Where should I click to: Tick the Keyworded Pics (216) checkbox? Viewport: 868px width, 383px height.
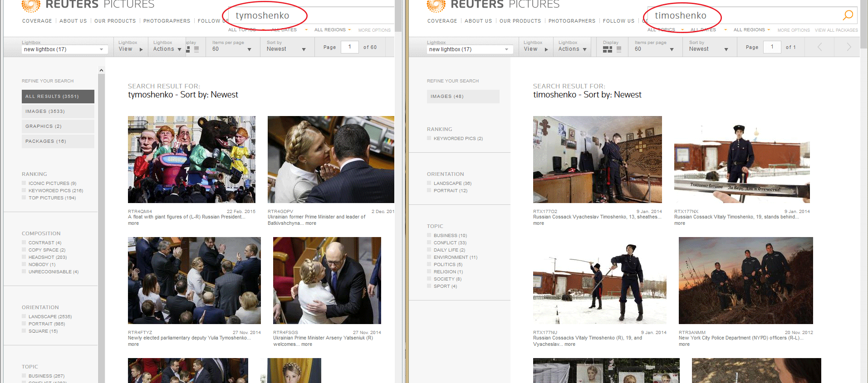[24, 190]
